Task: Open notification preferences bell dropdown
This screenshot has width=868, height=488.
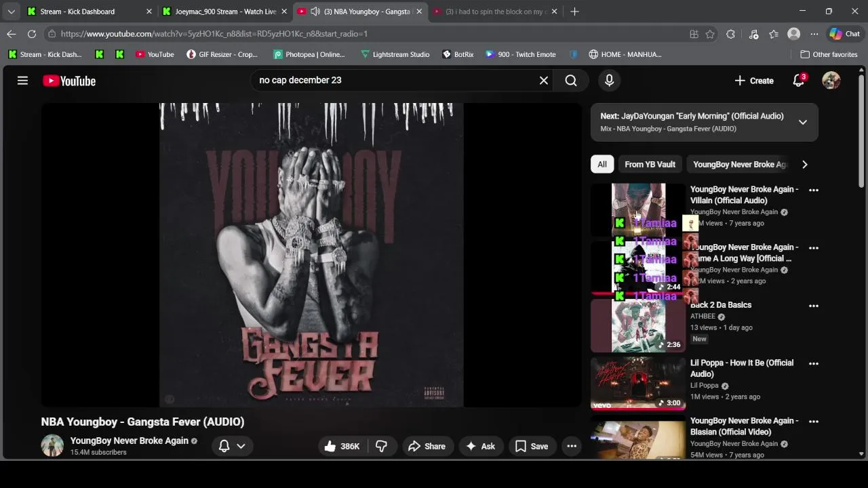Action: [231, 446]
